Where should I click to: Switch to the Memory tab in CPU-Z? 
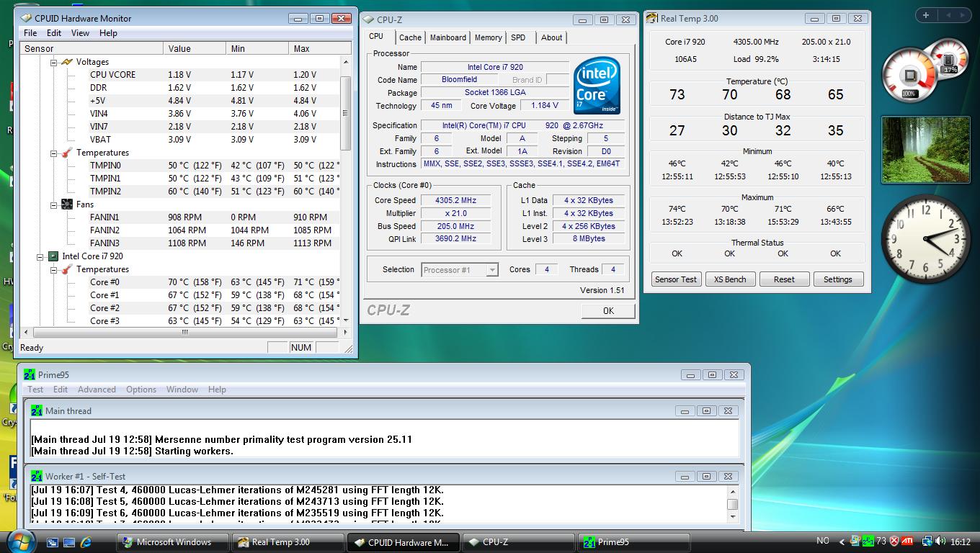(x=488, y=37)
